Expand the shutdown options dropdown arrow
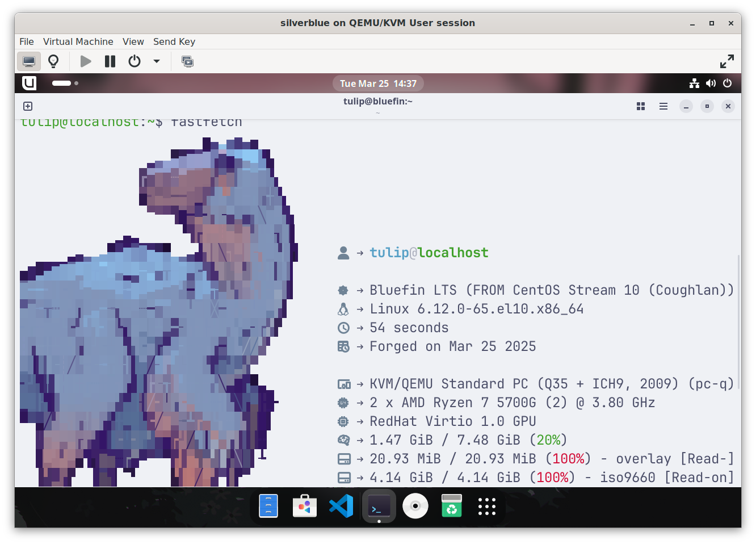 [x=157, y=61]
